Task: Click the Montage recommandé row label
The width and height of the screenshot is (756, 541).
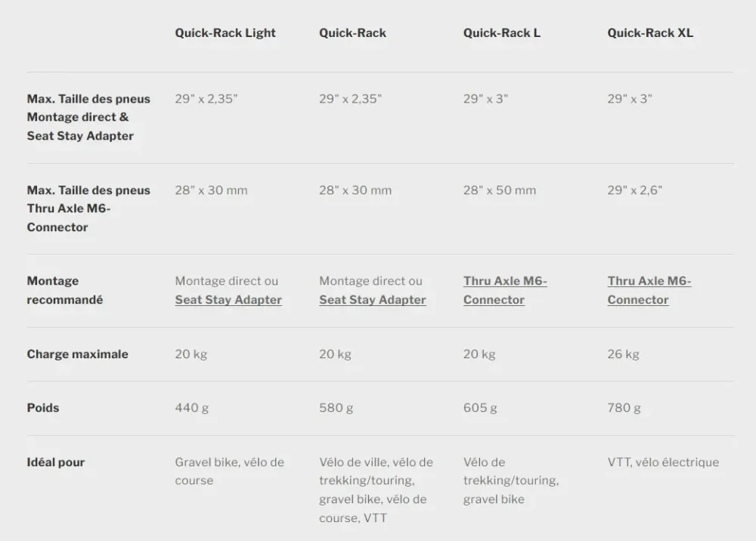Action: tap(64, 290)
